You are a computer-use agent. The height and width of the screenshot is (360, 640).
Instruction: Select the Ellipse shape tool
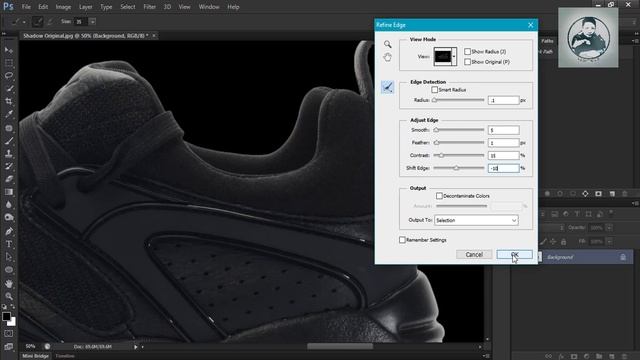pos(9,270)
